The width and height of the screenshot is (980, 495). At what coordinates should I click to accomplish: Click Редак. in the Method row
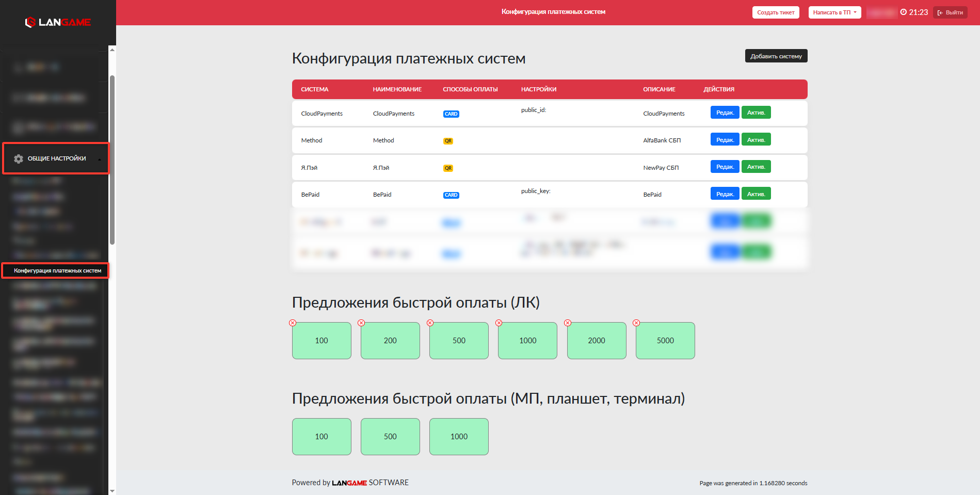pos(725,139)
